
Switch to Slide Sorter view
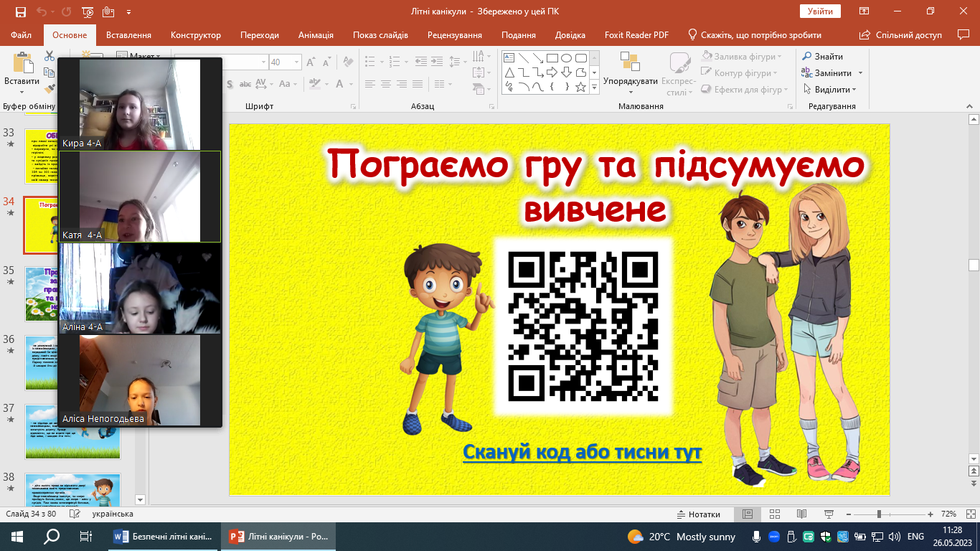tap(775, 514)
